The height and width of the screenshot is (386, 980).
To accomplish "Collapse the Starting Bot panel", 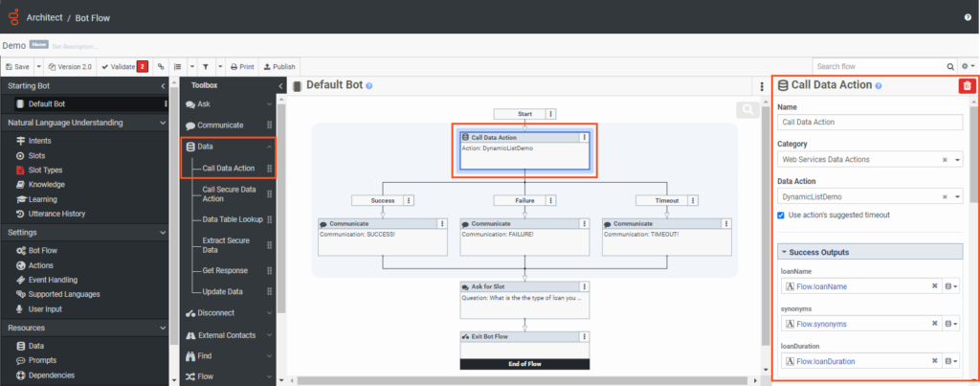I will pos(163,85).
